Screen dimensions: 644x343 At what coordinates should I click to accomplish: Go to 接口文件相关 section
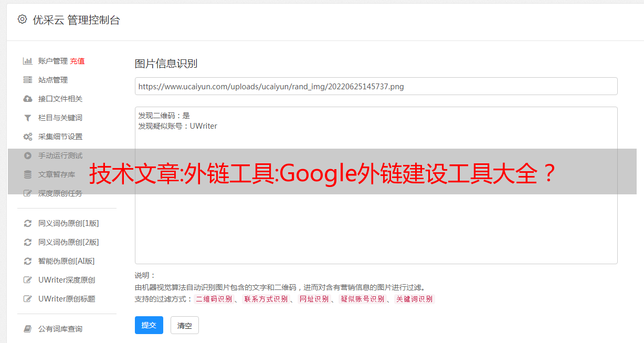tap(60, 99)
